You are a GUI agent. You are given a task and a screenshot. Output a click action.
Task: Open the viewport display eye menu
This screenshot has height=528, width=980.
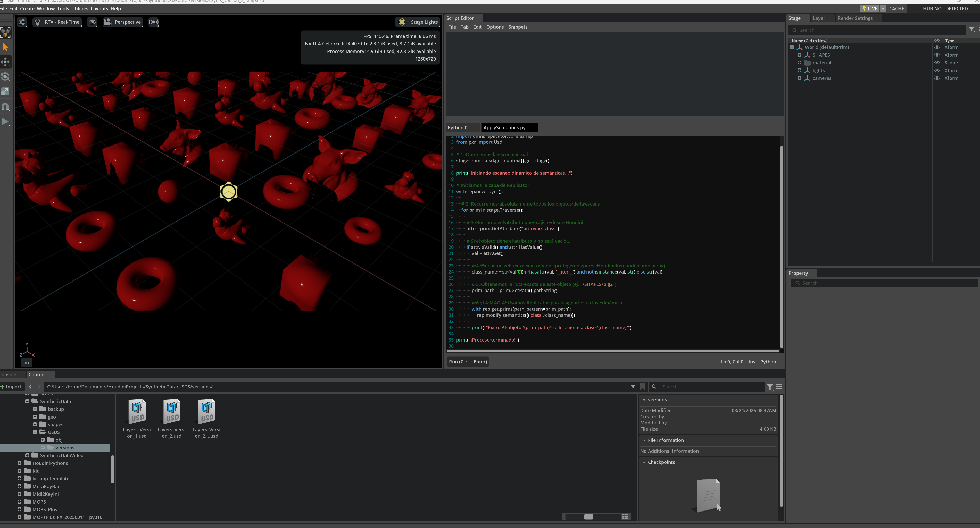coord(92,22)
